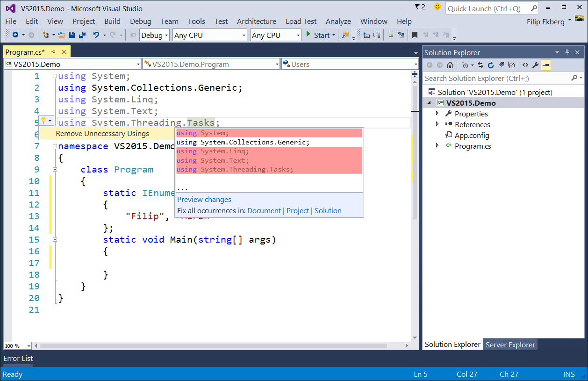
Task: Click Sync with Active Document icon
Action: tap(480, 65)
